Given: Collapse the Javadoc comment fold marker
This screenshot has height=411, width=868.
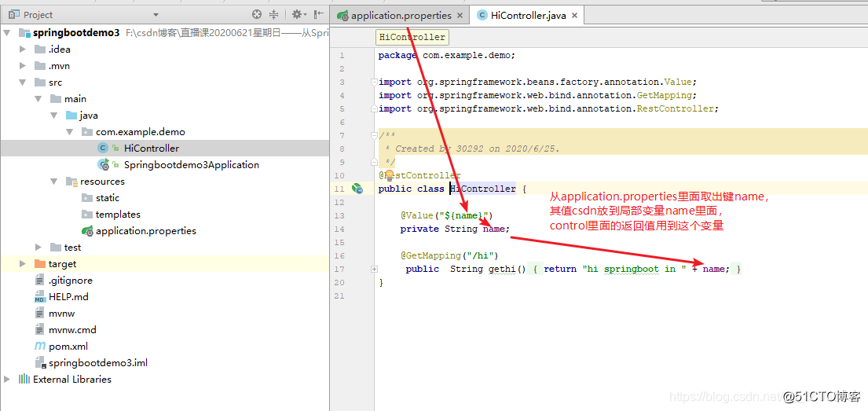Looking at the screenshot, I should click(375, 136).
